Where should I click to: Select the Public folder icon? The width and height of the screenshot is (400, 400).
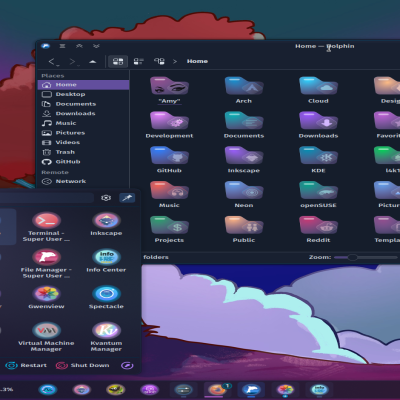(x=244, y=225)
